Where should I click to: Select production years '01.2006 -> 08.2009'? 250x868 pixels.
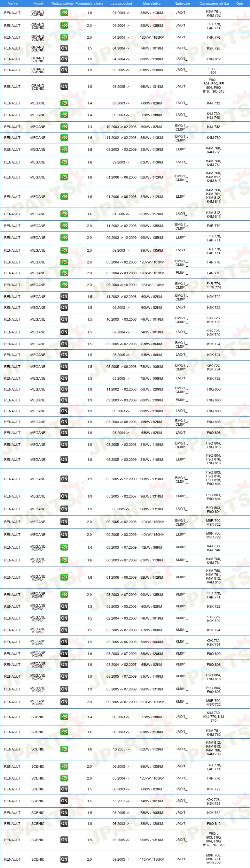[121, 577]
